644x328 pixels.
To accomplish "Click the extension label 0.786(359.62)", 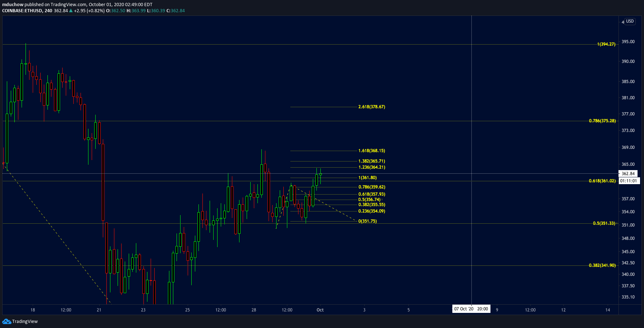I will (372, 187).
